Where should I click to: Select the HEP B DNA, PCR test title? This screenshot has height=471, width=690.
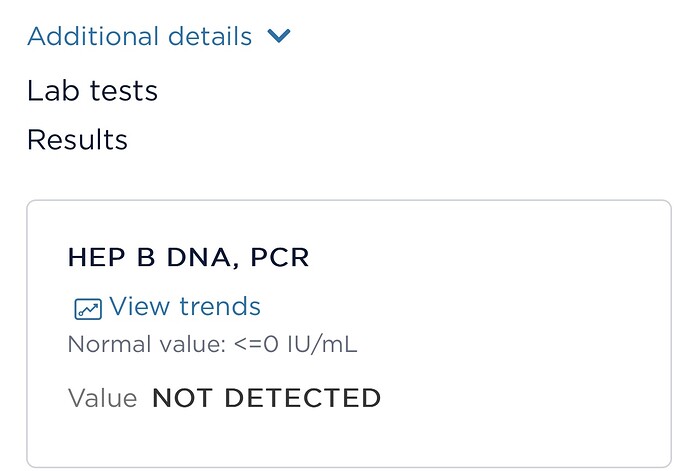(x=188, y=258)
